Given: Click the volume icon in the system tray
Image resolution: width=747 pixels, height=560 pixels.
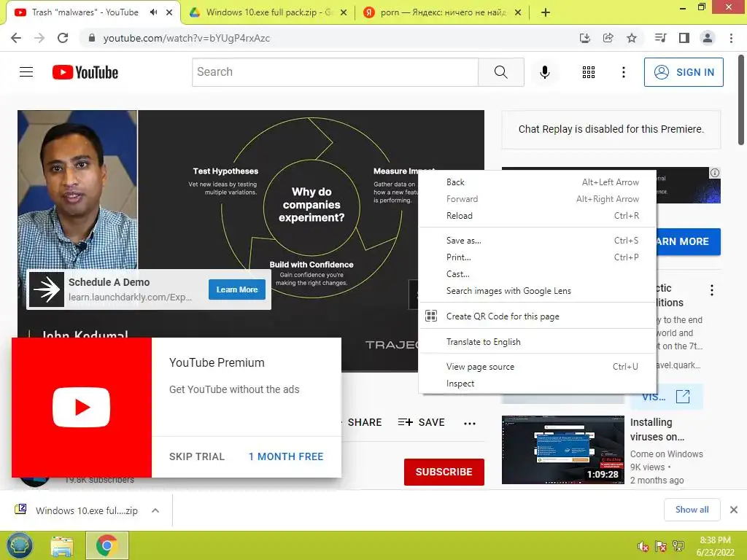Looking at the screenshot, I should pos(643,546).
